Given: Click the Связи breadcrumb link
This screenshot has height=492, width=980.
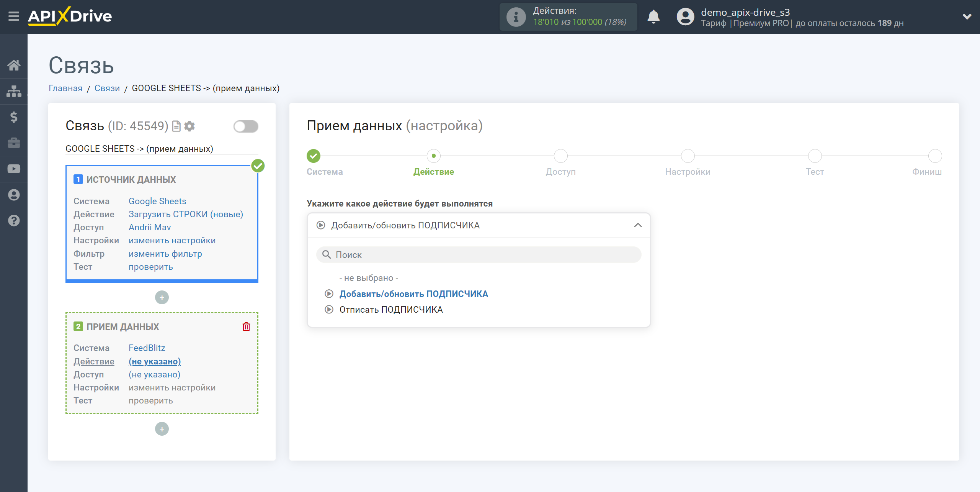Looking at the screenshot, I should 107,88.
